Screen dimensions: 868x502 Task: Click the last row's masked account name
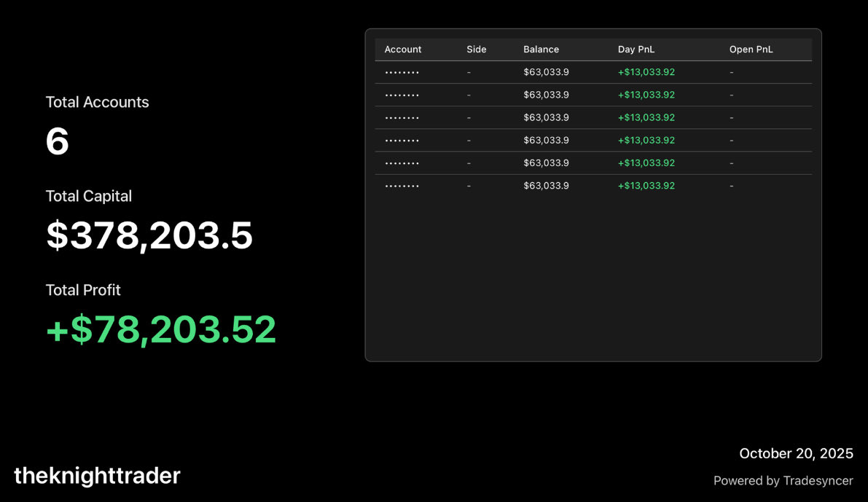402,186
